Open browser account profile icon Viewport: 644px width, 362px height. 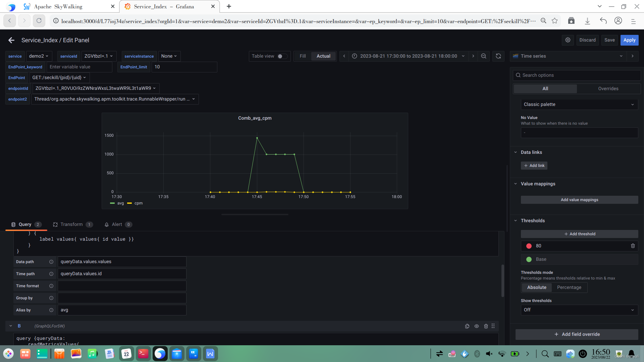[618, 21]
